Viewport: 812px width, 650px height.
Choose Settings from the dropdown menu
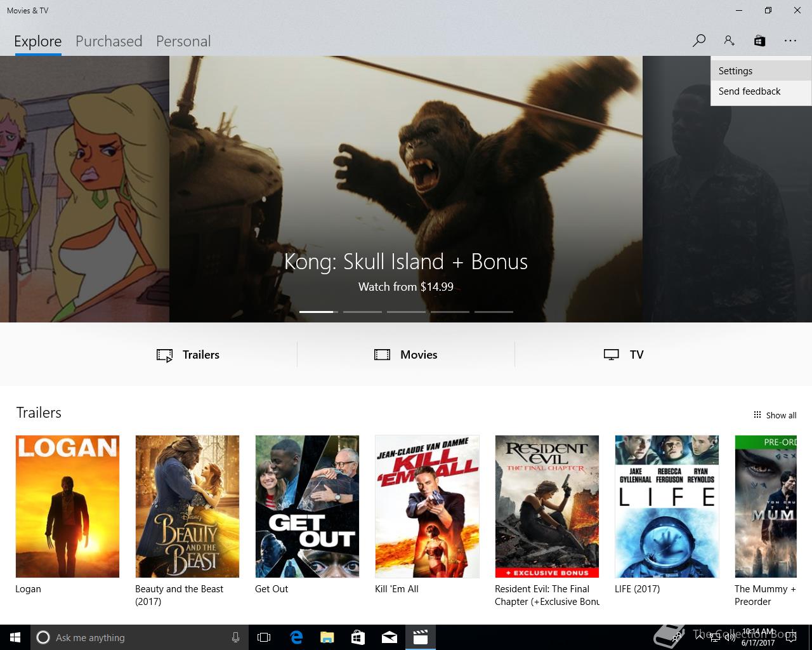(x=761, y=71)
